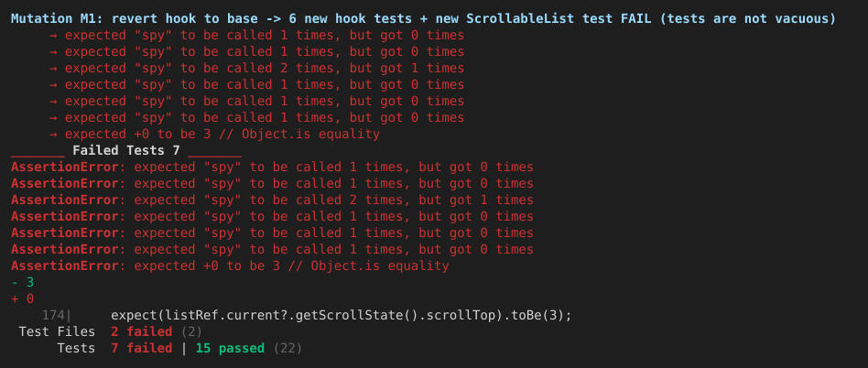The width and height of the screenshot is (868, 368).
Task: Click the '15 passed' tests count
Action: tap(230, 349)
